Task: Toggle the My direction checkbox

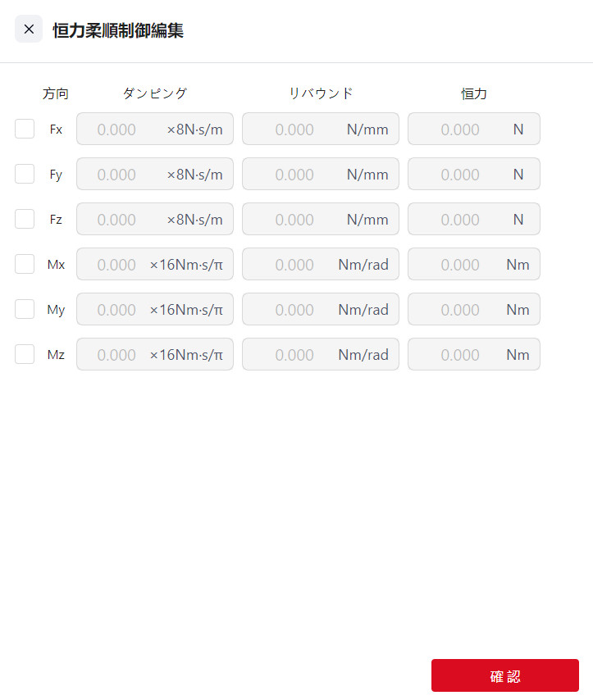Action: [x=25, y=309]
